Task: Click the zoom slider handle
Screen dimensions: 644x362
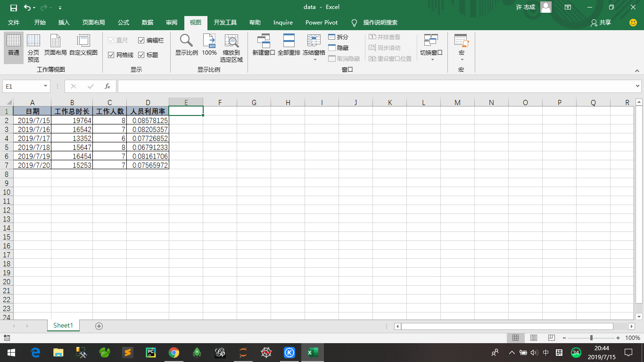Action: [591, 338]
